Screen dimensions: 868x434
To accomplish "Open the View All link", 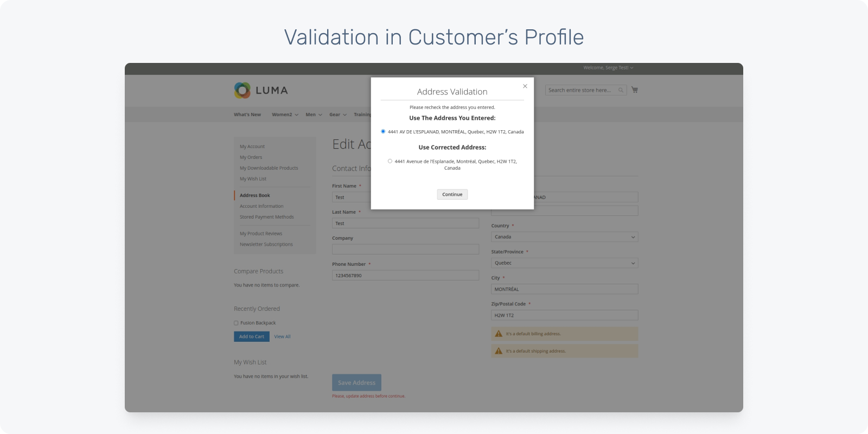I will click(282, 337).
